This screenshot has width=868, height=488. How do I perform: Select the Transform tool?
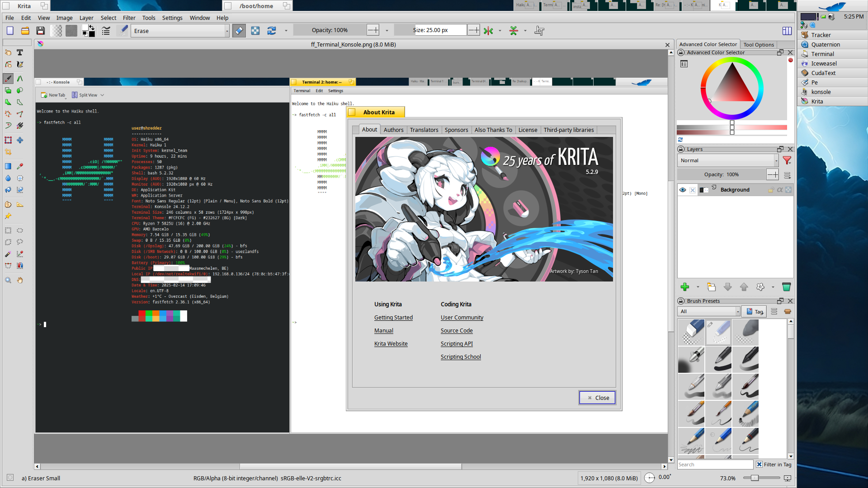click(x=8, y=140)
